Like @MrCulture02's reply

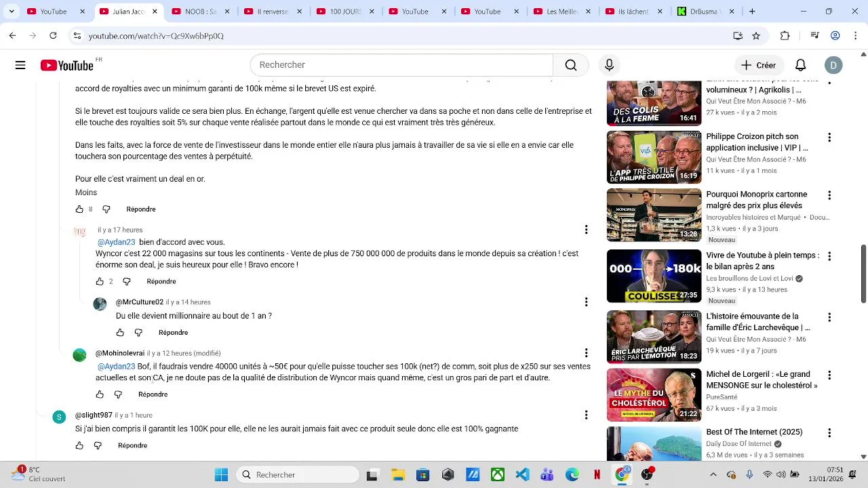(120, 333)
